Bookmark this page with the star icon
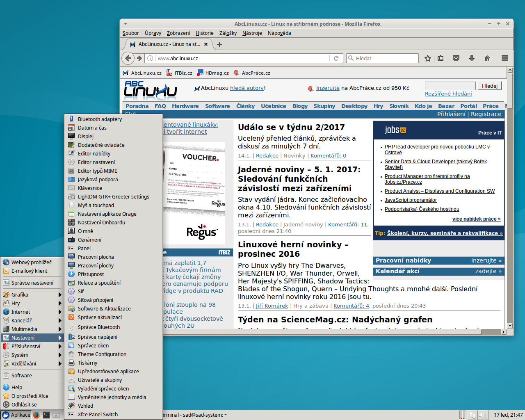The image size is (525, 420). pos(428,58)
